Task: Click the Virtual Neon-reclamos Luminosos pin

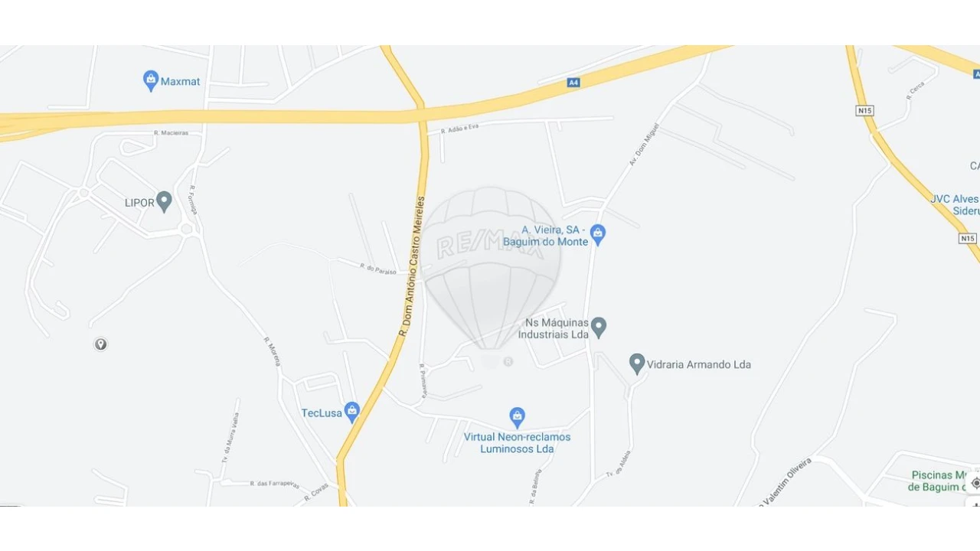Action: tap(518, 417)
